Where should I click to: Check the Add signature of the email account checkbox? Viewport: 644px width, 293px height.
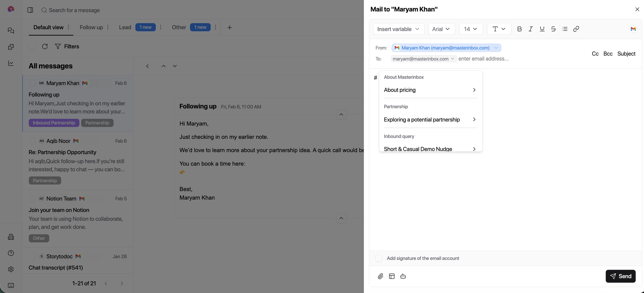(x=378, y=258)
